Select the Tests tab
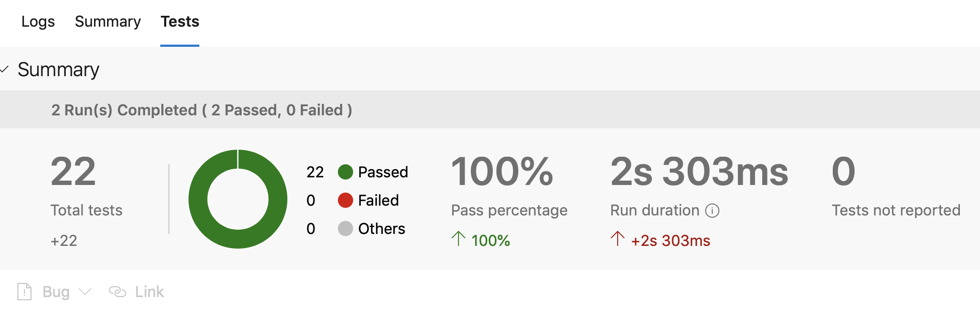The height and width of the screenshot is (321, 980). 179,22
